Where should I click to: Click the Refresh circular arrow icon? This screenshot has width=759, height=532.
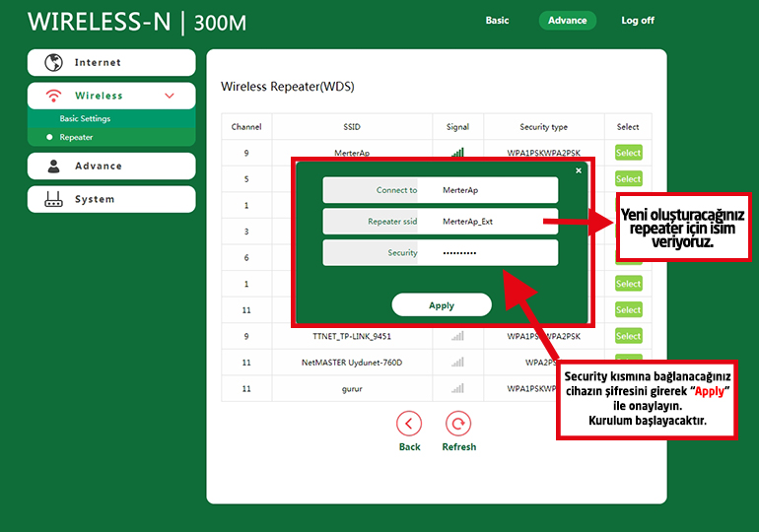458,424
